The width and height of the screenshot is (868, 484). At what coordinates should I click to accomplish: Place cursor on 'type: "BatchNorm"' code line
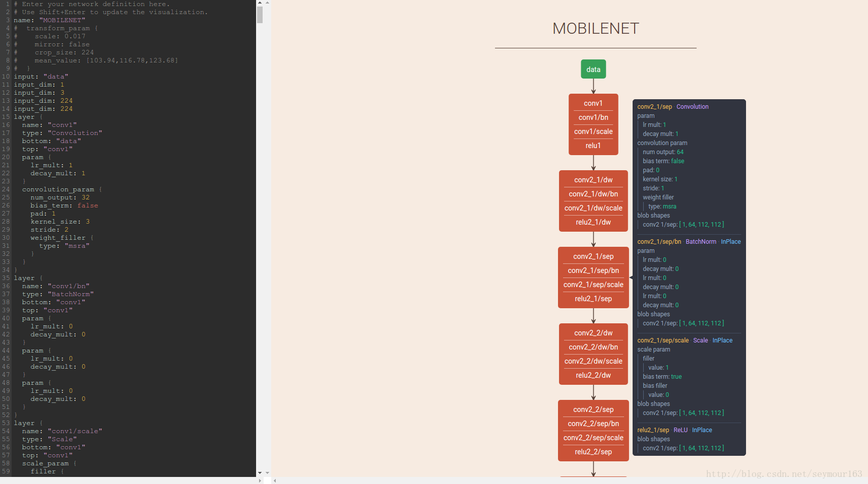(58, 294)
